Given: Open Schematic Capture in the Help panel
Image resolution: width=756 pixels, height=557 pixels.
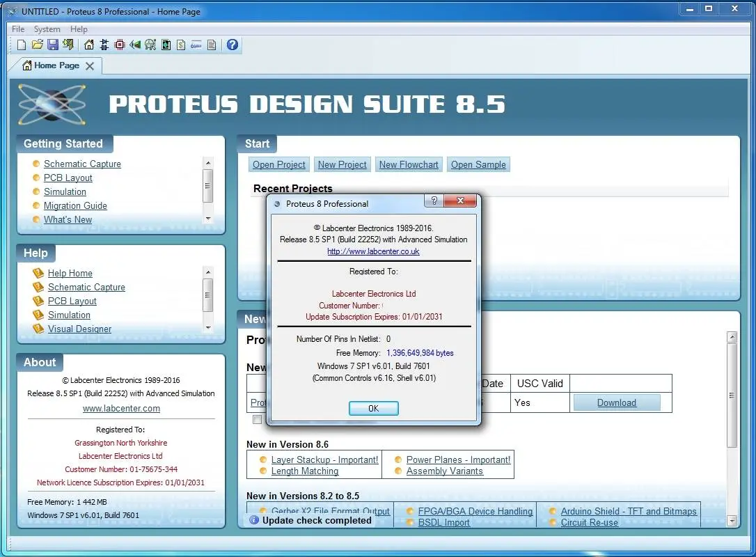Looking at the screenshot, I should point(86,288).
